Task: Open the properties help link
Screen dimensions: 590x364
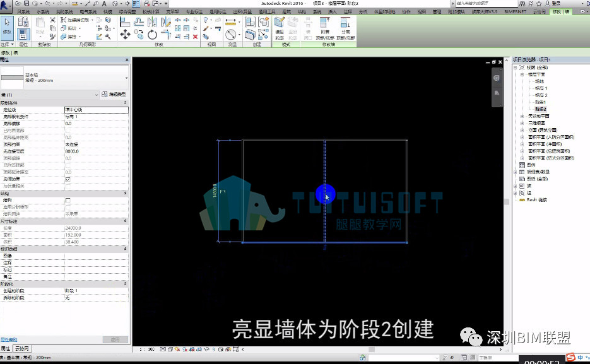Action: [x=9, y=339]
